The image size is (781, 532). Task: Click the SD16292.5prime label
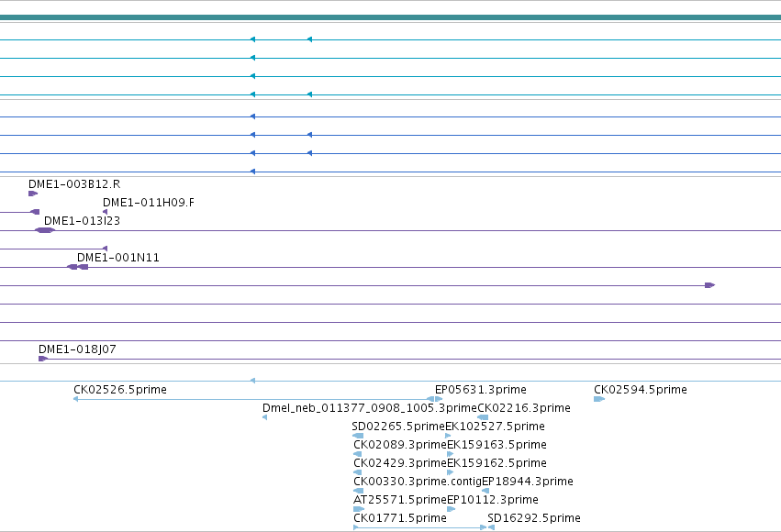(x=534, y=518)
